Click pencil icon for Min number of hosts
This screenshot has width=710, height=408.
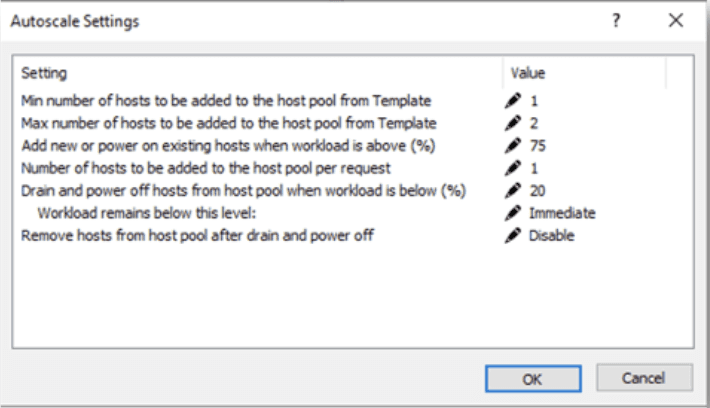(514, 101)
